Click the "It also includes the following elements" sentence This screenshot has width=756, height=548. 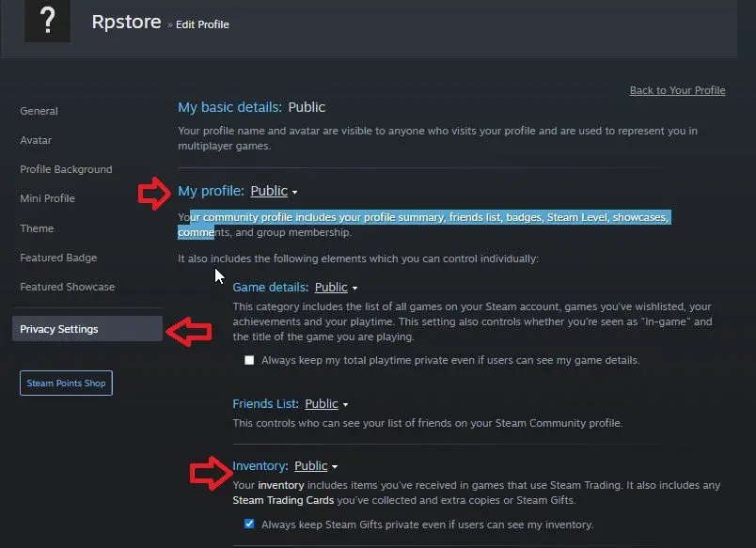pos(358,258)
